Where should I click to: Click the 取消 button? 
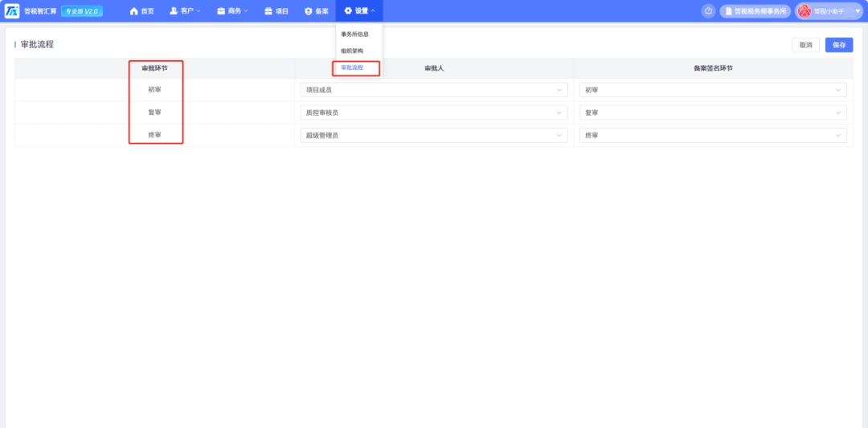805,45
